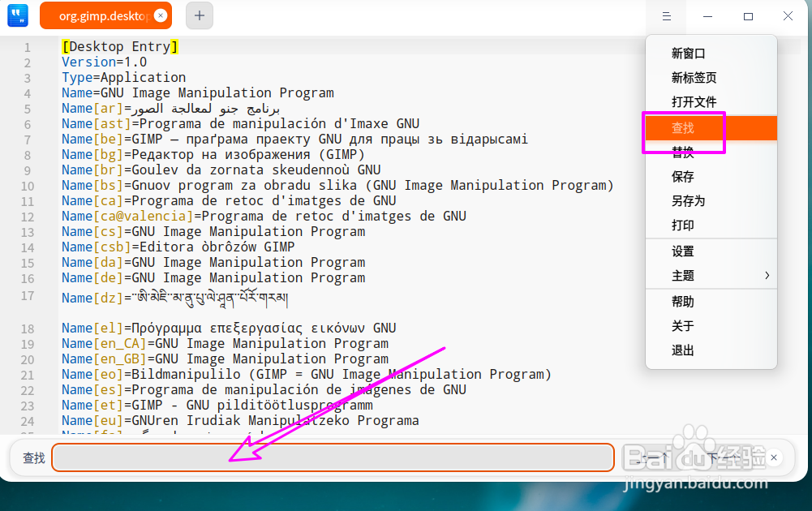812x511 pixels.
Task: Open 帮助 from the menu
Action: click(x=711, y=301)
